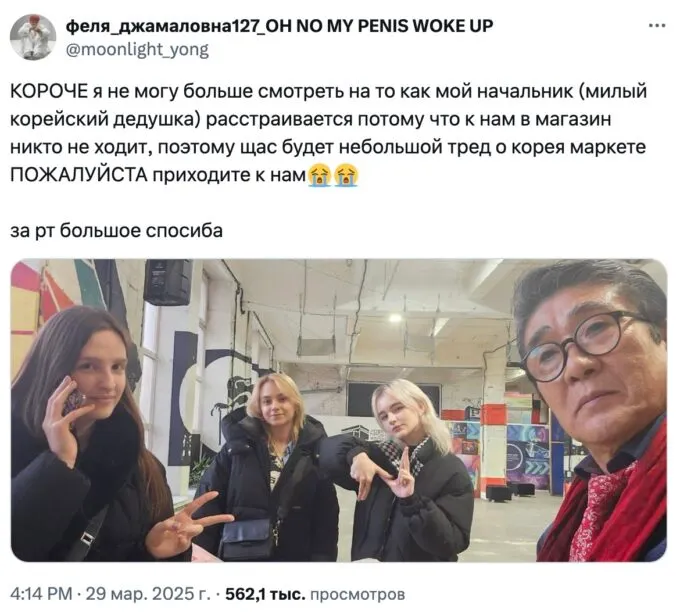680x616 pixels.
Task: Open the attached group photo
Action: tap(339, 410)
